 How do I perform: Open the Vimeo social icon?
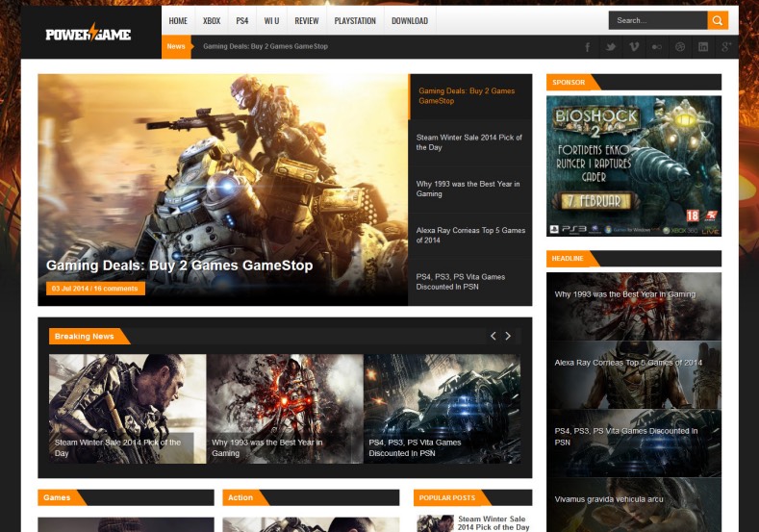(634, 47)
